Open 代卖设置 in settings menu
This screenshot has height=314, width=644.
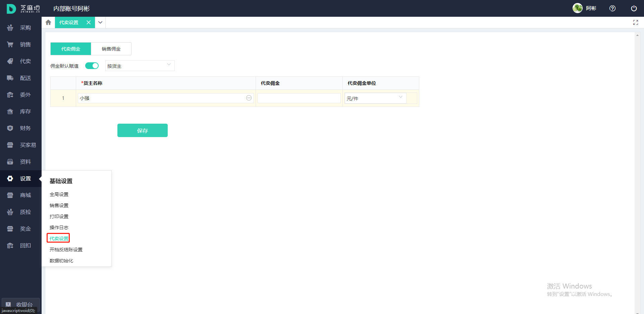tap(59, 239)
